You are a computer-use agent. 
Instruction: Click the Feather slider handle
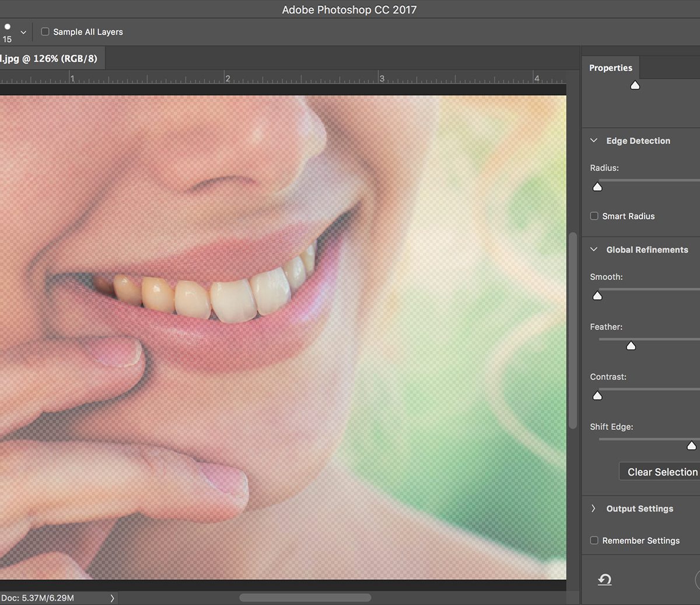pos(631,346)
